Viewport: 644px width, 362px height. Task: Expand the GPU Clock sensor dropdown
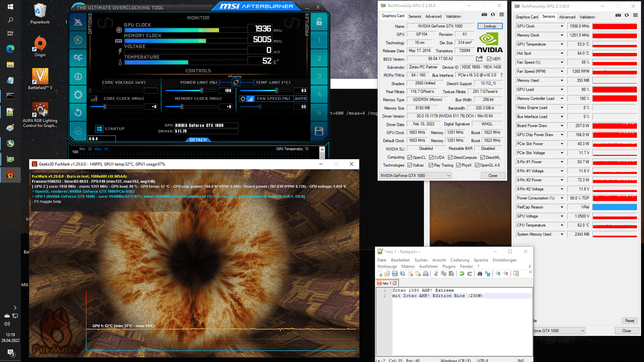pos(562,26)
